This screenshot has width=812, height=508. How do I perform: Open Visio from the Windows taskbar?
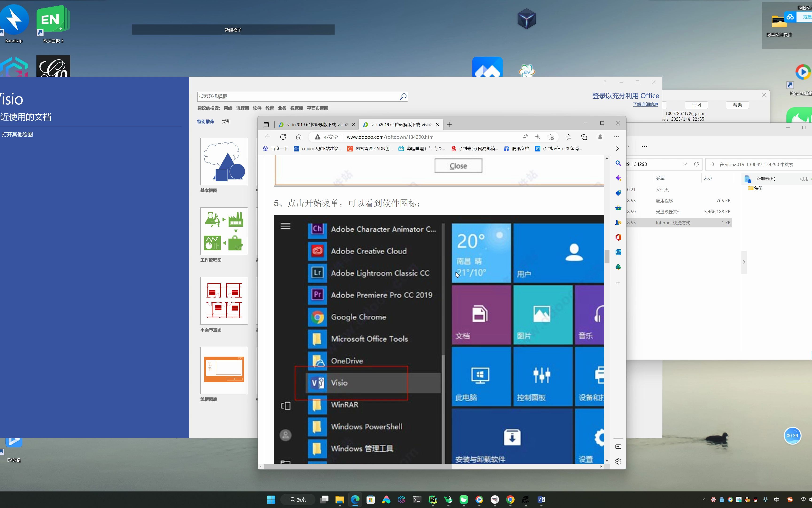pyautogui.click(x=541, y=500)
